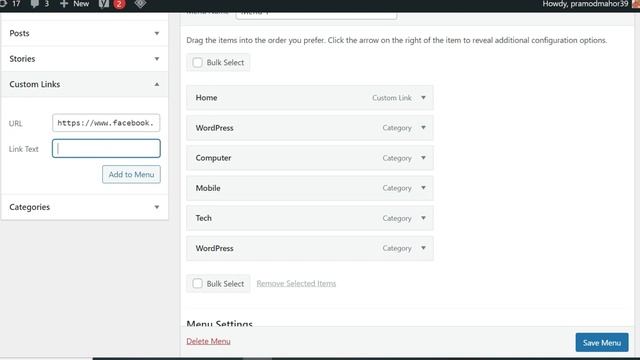Image resolution: width=640 pixels, height=360 pixels.
Task: Click the red Yoast notification badge 2
Action: 119,4
